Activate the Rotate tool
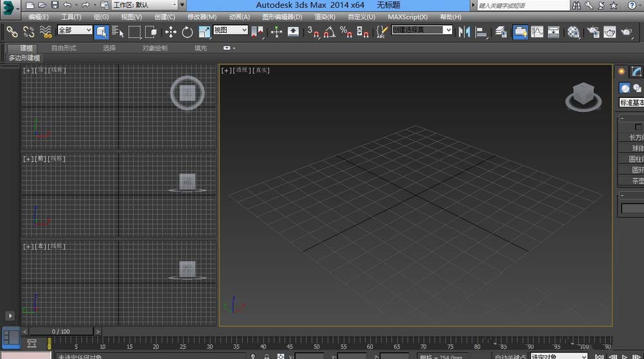The image size is (644, 359). [x=187, y=32]
